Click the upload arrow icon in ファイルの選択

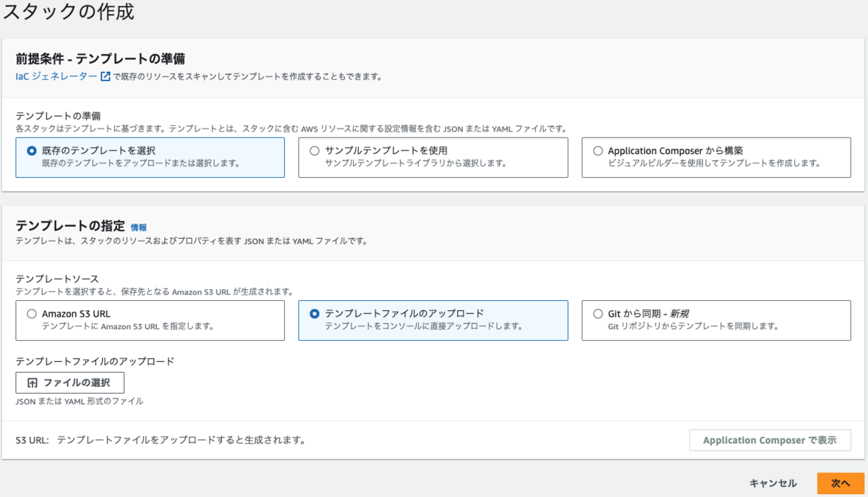point(32,383)
